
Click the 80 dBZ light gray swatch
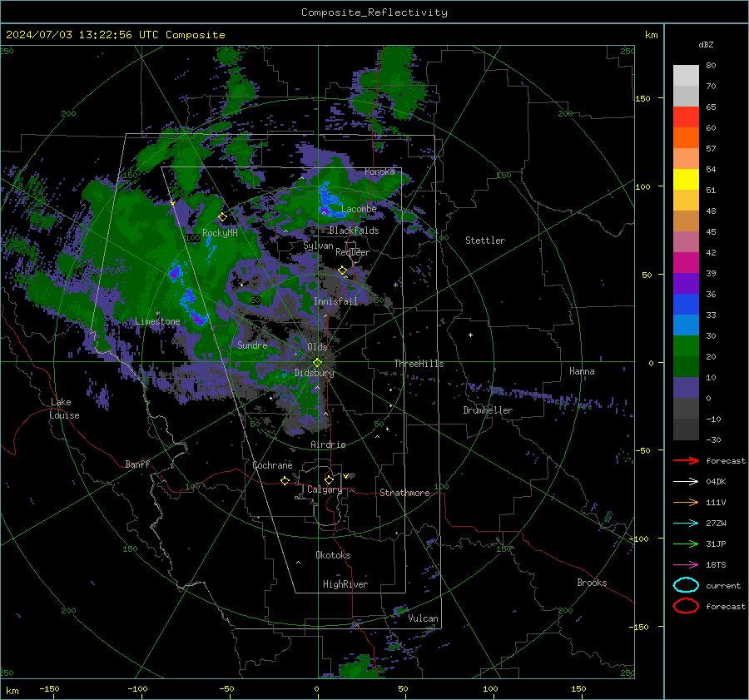686,76
